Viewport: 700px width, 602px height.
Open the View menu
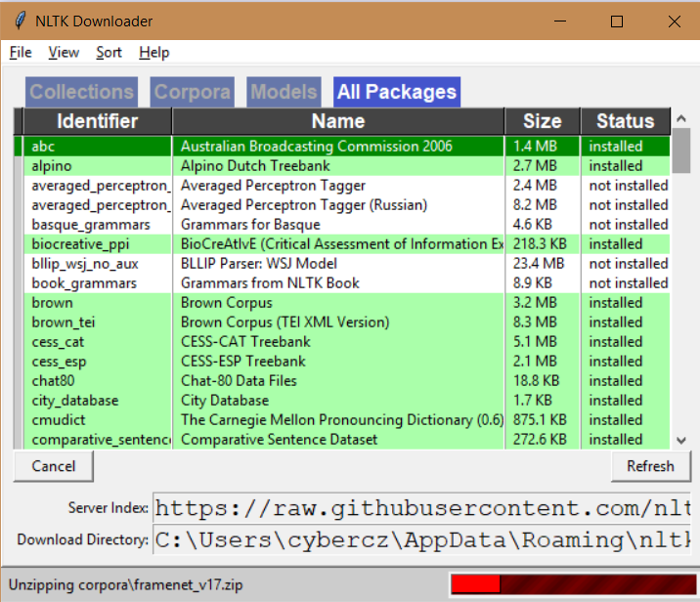64,52
